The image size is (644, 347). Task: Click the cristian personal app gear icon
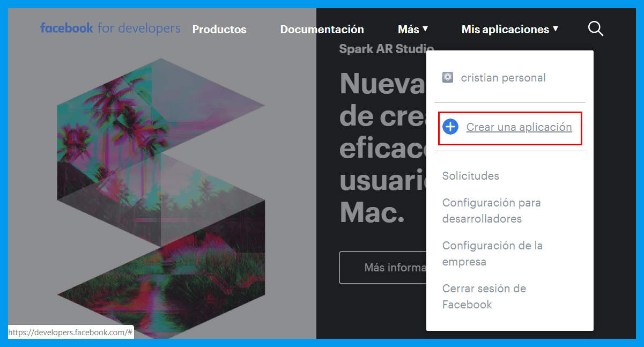click(x=448, y=77)
